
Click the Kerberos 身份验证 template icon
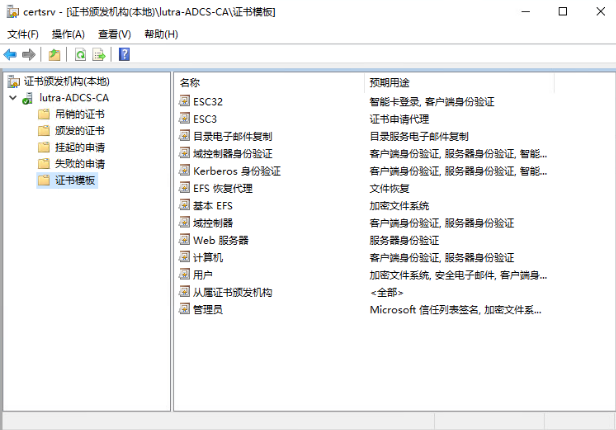coord(184,170)
